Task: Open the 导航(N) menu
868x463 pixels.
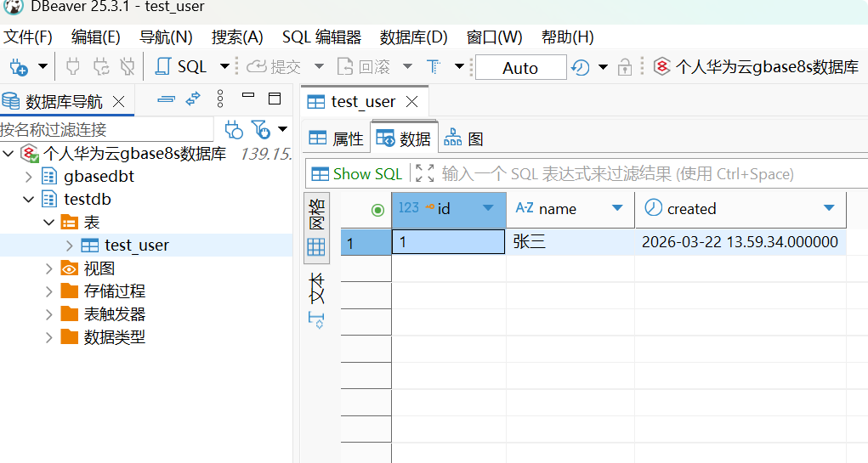Action: click(166, 37)
